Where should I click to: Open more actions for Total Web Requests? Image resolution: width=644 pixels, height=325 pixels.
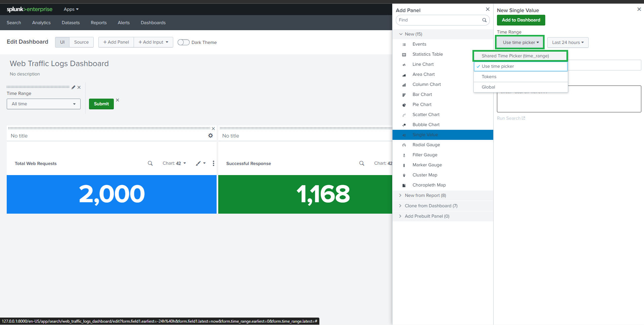point(214,163)
